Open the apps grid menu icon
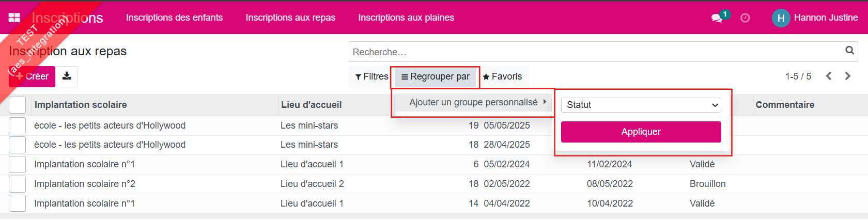Screen dimensions: 868x220 [x=14, y=18]
